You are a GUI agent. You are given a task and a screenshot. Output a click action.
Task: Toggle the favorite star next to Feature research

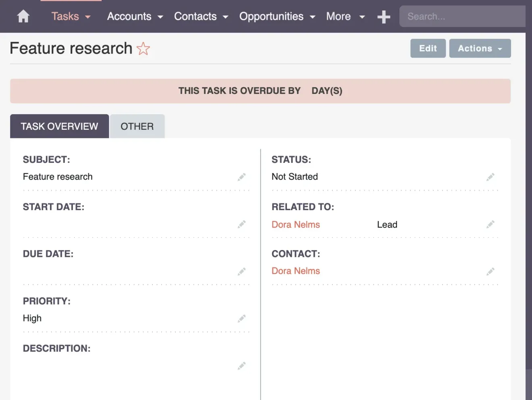[x=143, y=49]
